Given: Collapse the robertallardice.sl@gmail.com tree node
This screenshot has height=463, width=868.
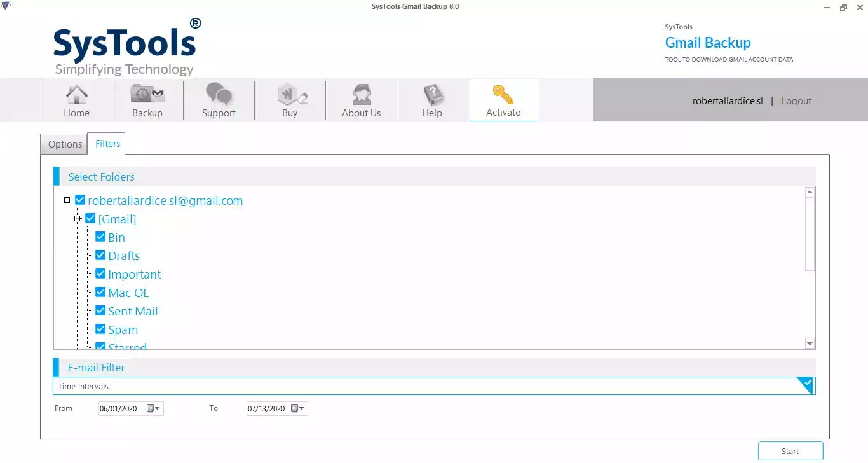Looking at the screenshot, I should (67, 199).
